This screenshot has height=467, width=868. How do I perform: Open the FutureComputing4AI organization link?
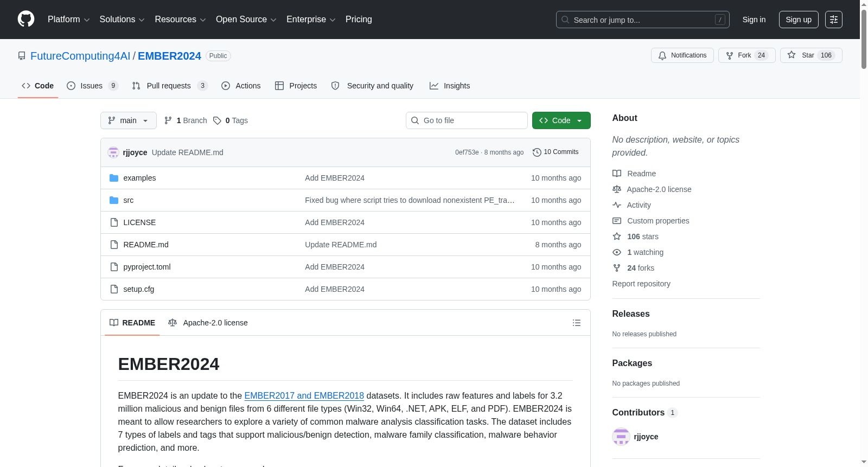click(80, 56)
